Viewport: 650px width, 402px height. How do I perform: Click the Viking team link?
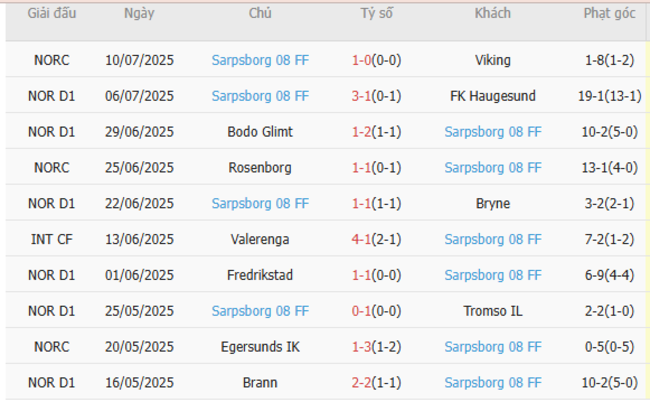[x=493, y=60]
